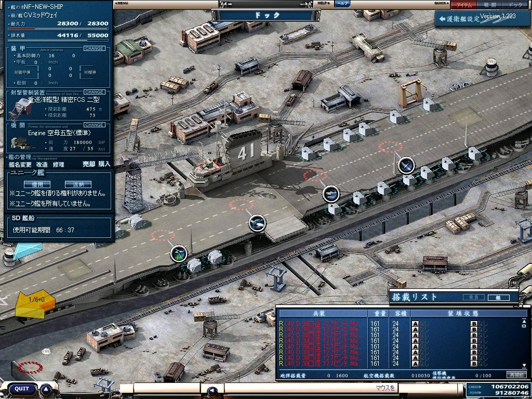Toggle ammo slot A on first weapon row

click(x=415, y=324)
